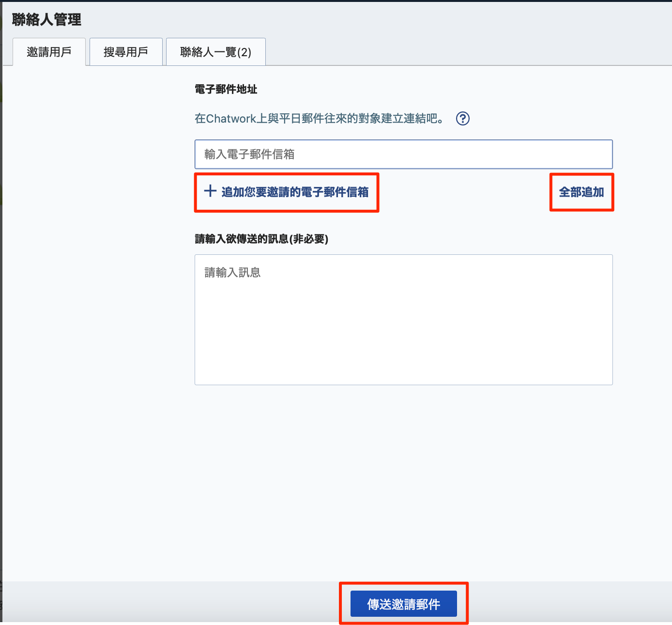The image size is (672, 625).
Task: Switch to the 搜尋用戶 tab
Action: point(126,51)
